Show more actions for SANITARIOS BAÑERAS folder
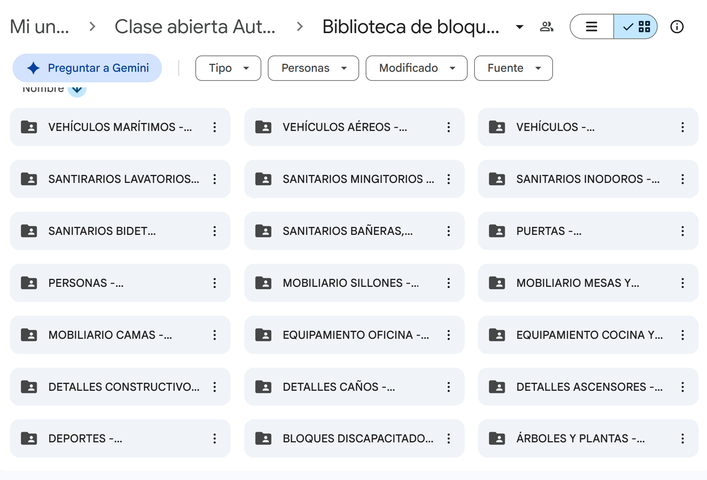Screen dimensions: 707x480 [x=449, y=231]
